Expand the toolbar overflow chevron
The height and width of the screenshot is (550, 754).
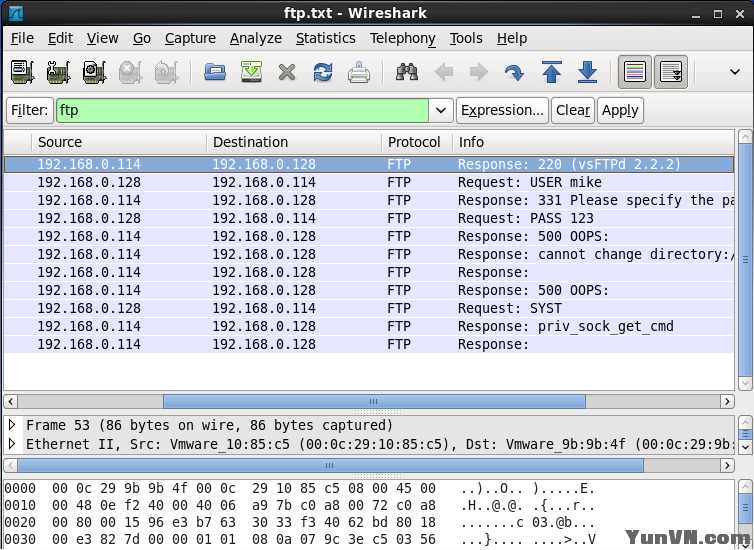tap(734, 73)
